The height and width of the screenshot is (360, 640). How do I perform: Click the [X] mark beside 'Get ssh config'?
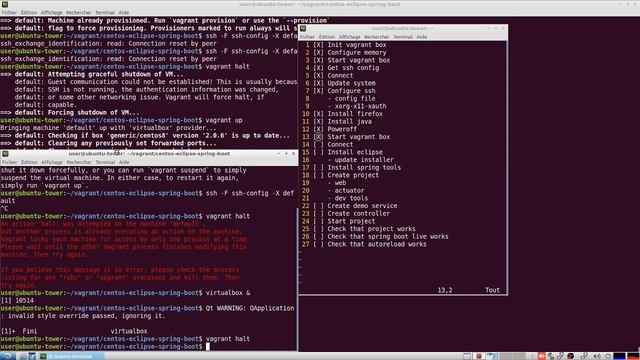tap(318, 68)
